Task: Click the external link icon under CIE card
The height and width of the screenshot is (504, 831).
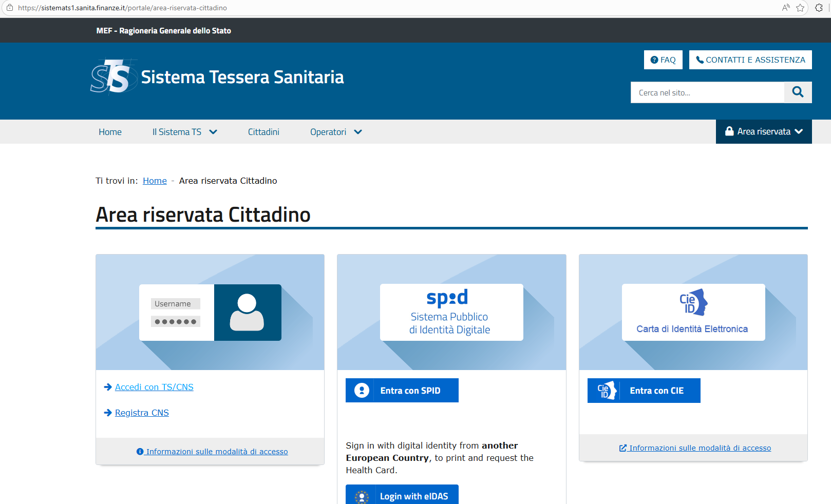Action: tap(623, 448)
